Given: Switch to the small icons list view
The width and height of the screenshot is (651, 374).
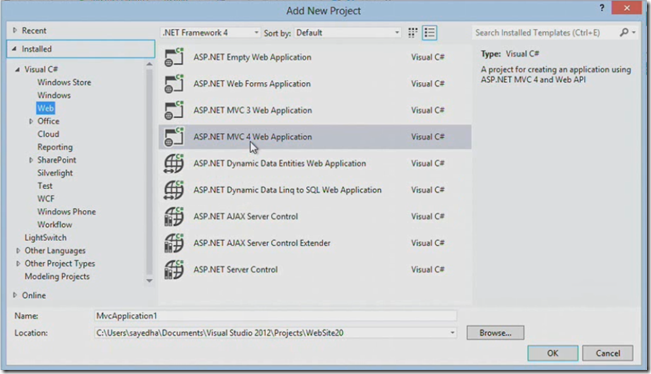Looking at the screenshot, I should point(429,33).
